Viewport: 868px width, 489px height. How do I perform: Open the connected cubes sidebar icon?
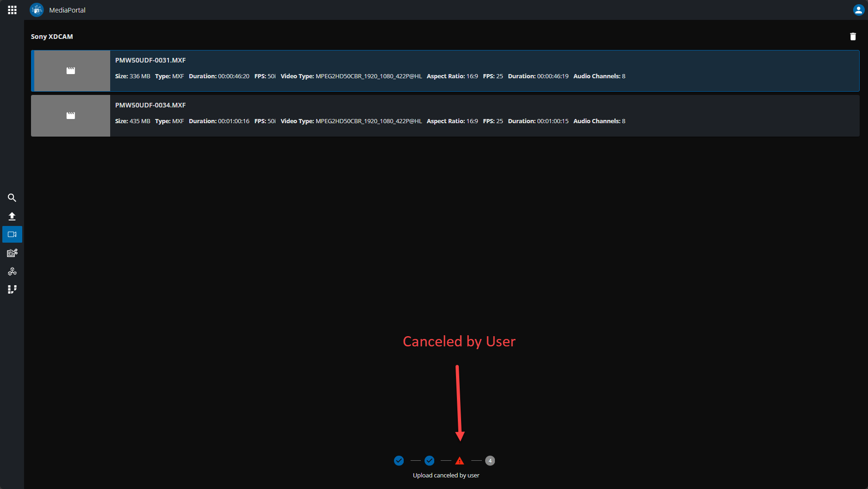click(12, 271)
